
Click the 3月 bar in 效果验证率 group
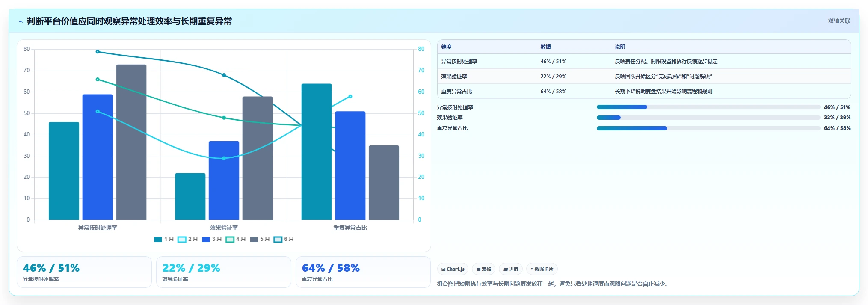224,181
